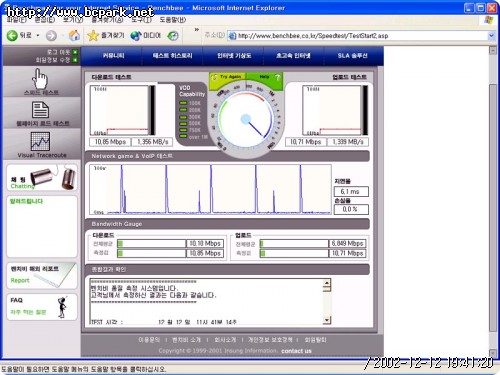Click the 10.71 Mbps upload value
This screenshot has width=500, height=375.
(306, 142)
